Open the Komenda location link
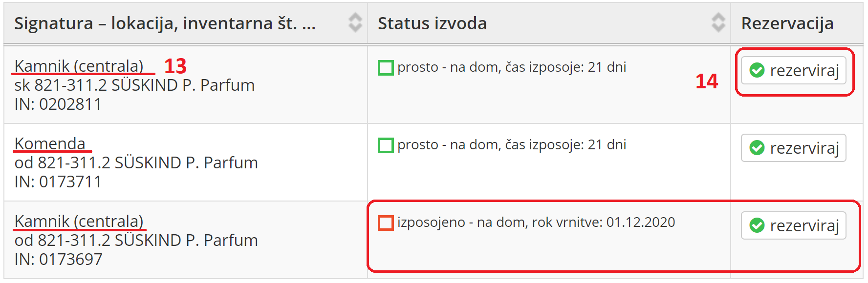This screenshot has width=868, height=283. pyautogui.click(x=50, y=143)
